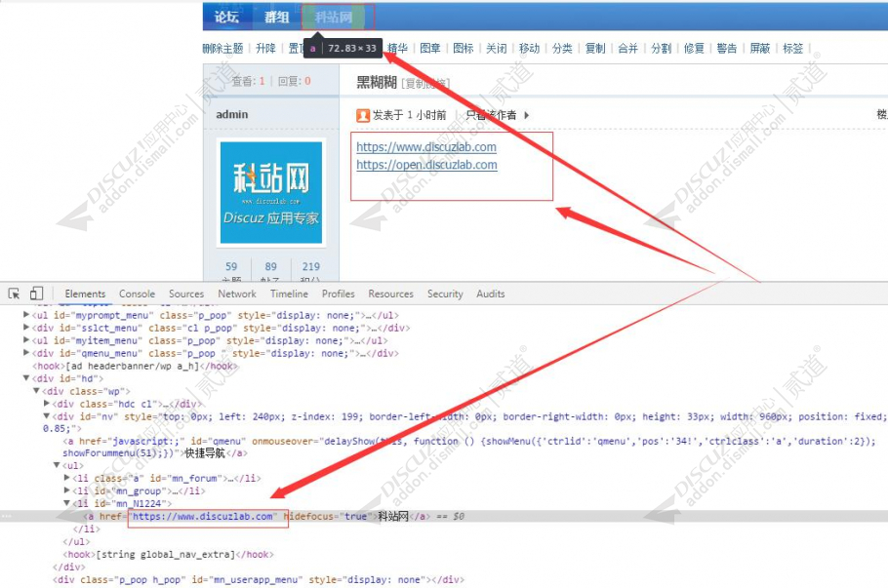Viewport: 888px width, 588px height.
Task: Click the 屏蔽 moderation link
Action: (x=759, y=49)
